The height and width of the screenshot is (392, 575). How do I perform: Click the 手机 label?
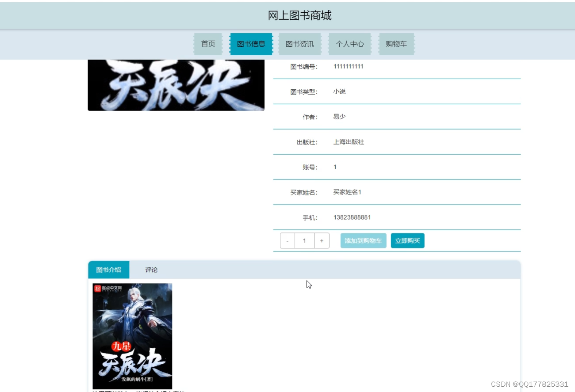pos(310,218)
